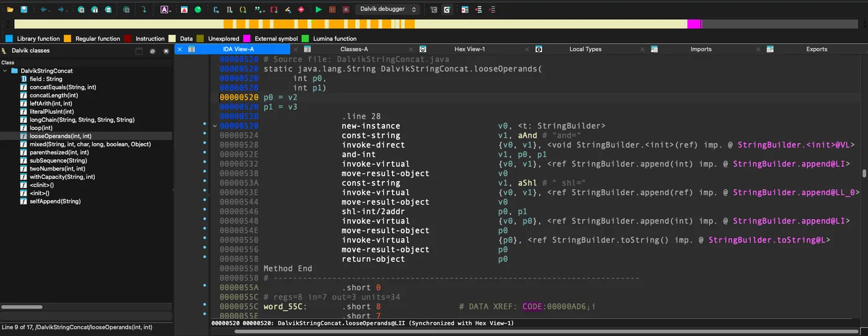Pause the debugged process
The image size is (868, 336).
pos(332,9)
